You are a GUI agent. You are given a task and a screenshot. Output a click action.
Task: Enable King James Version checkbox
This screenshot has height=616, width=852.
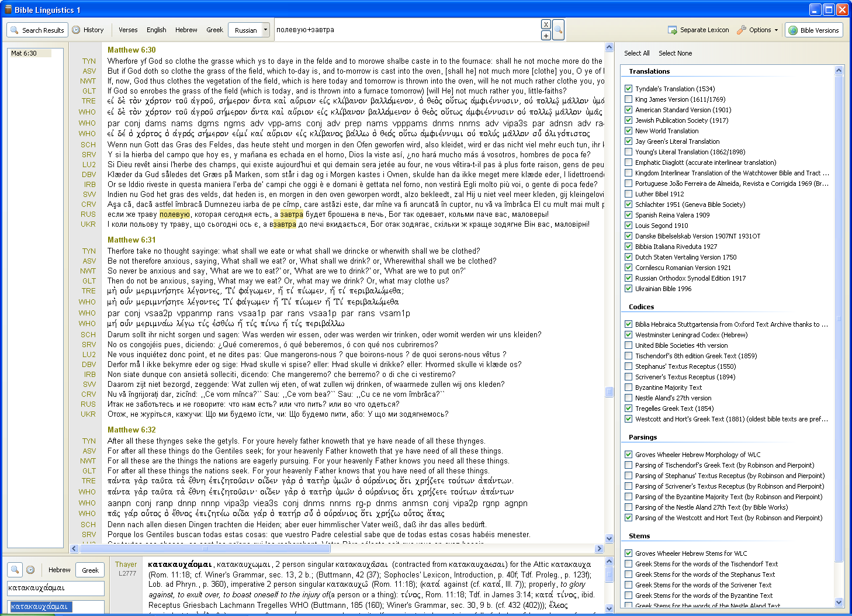point(629,99)
